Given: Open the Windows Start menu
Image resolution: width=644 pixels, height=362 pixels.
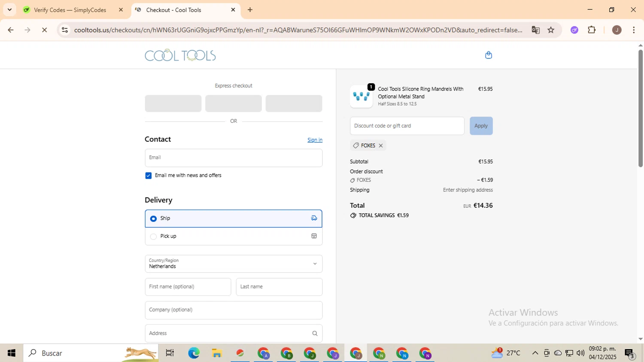Looking at the screenshot, I should click(12, 353).
